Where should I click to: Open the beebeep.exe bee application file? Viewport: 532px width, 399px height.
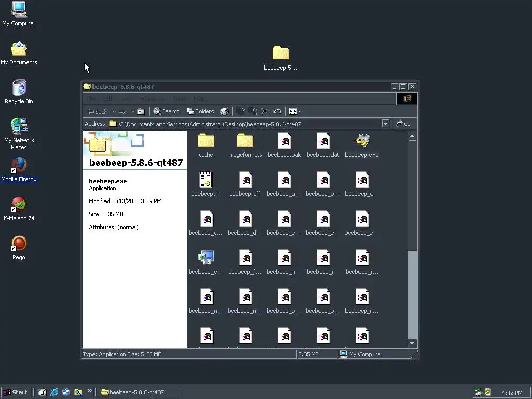362,145
